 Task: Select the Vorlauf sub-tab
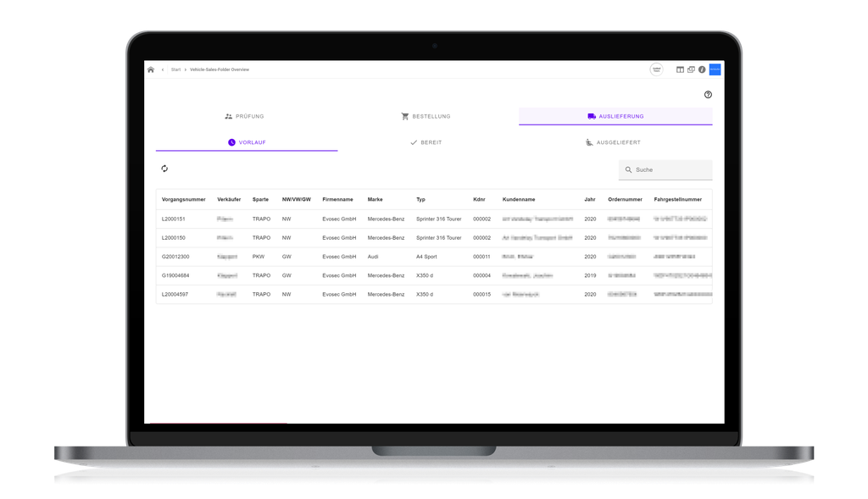click(247, 142)
